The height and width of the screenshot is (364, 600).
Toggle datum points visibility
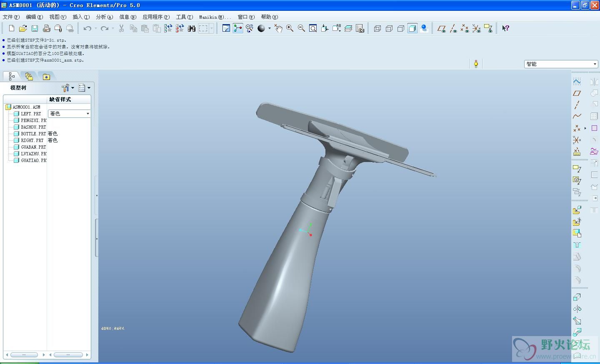(x=465, y=28)
